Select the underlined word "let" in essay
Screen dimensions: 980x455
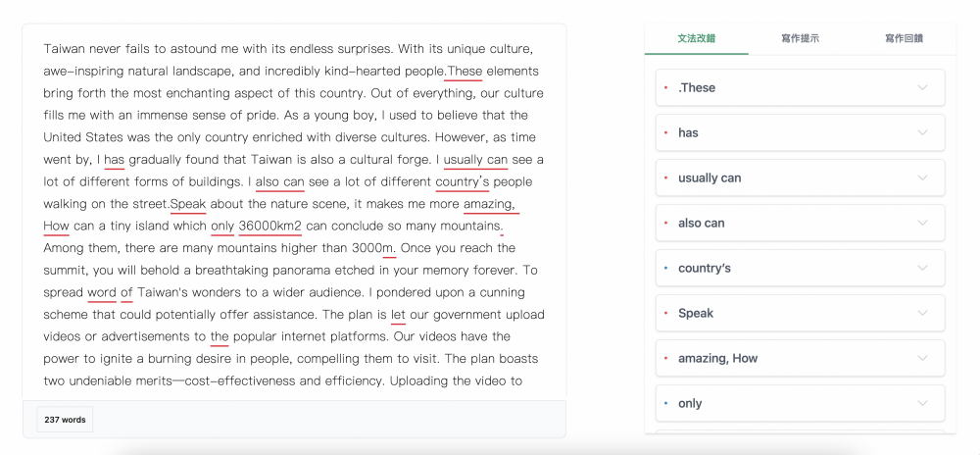tap(398, 315)
